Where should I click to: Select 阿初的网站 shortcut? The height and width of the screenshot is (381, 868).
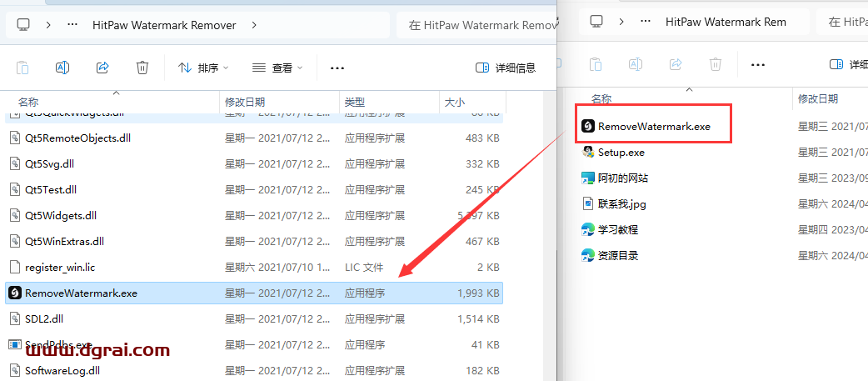click(623, 178)
